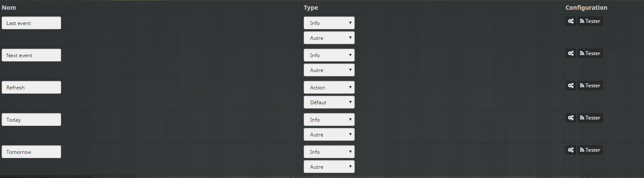Screen dimensions: 644x178
Task: Click the Last event name field
Action: click(31, 23)
